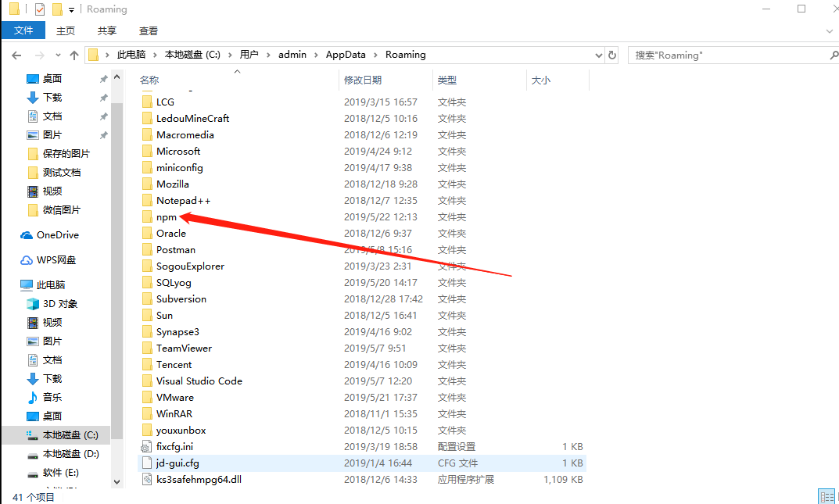Image resolution: width=839 pixels, height=504 pixels.
Task: Select the Microsoft folder icon
Action: tap(147, 152)
